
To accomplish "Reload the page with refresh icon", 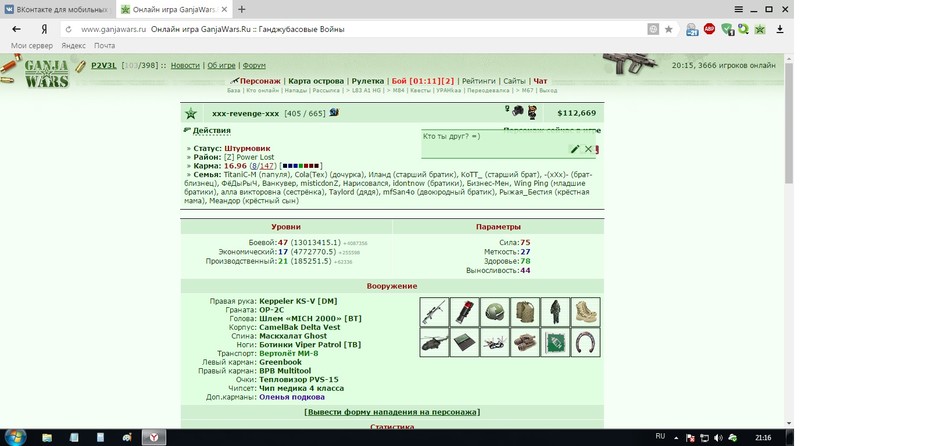I will click(x=68, y=29).
